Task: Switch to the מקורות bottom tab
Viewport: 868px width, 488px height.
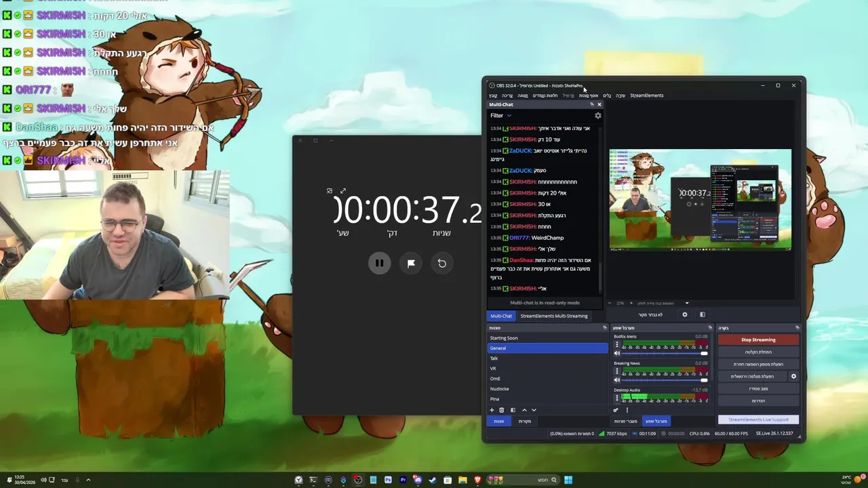Action: click(525, 422)
